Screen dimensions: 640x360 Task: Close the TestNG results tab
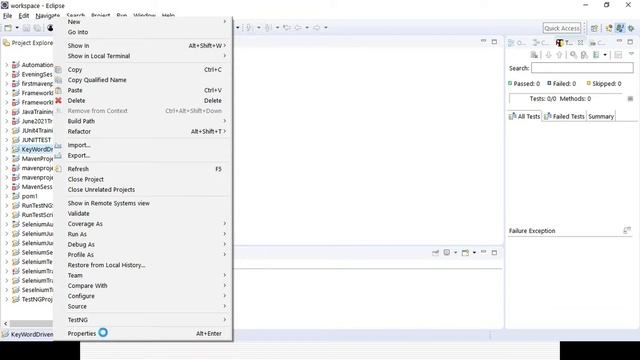[580, 43]
